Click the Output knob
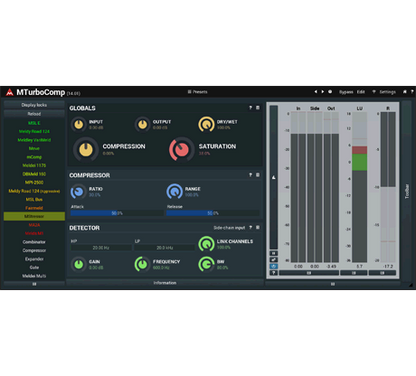The height and width of the screenshot is (376, 416). (x=142, y=124)
